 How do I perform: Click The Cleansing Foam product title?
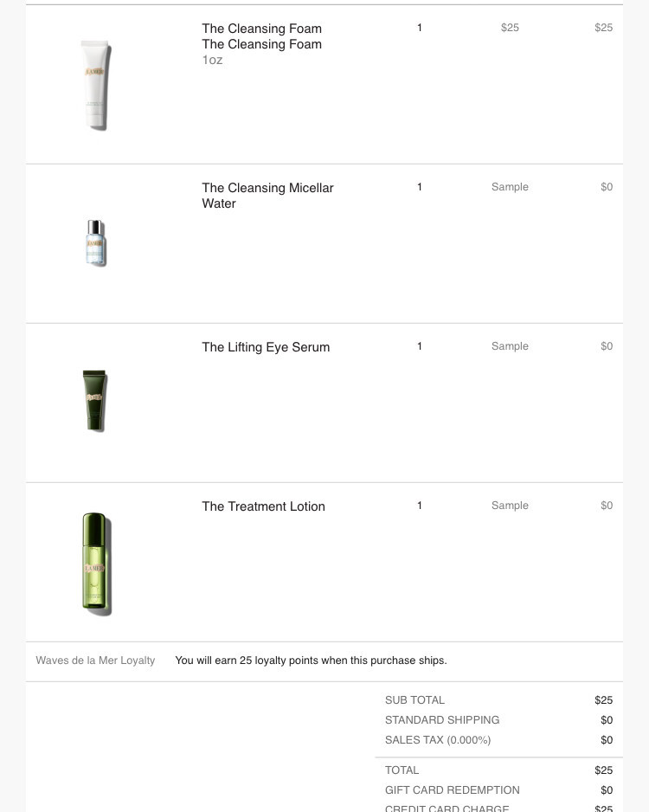261,29
